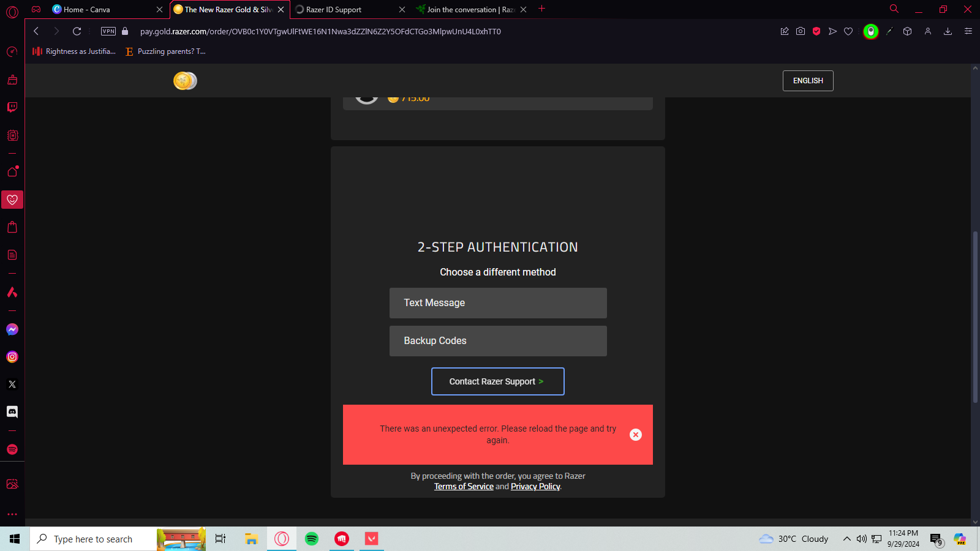Click the page vertical scrollbar

click(x=975, y=317)
